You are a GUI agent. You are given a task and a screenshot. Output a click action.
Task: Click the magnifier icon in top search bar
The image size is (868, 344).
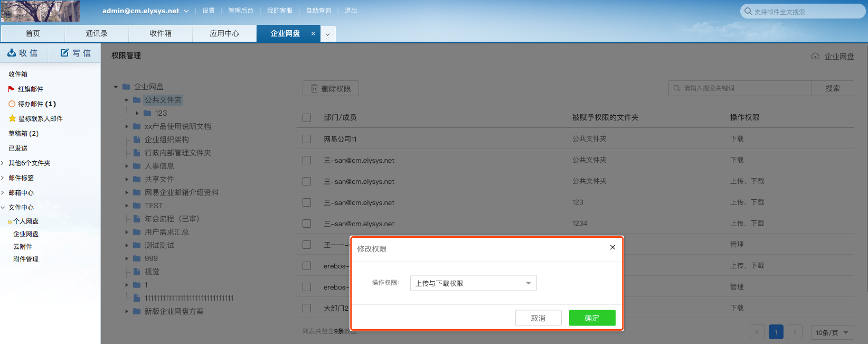coord(748,11)
